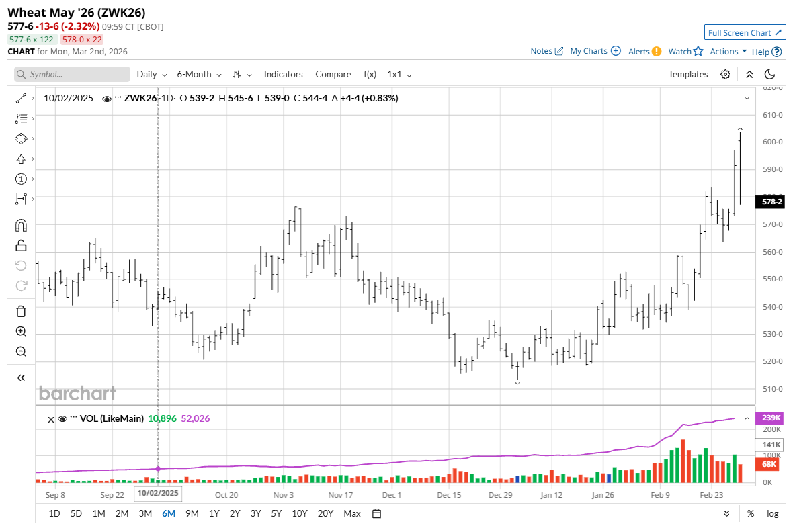Screen dimensions: 795x532
Task: Toggle percent scale mode
Action: [751, 514]
